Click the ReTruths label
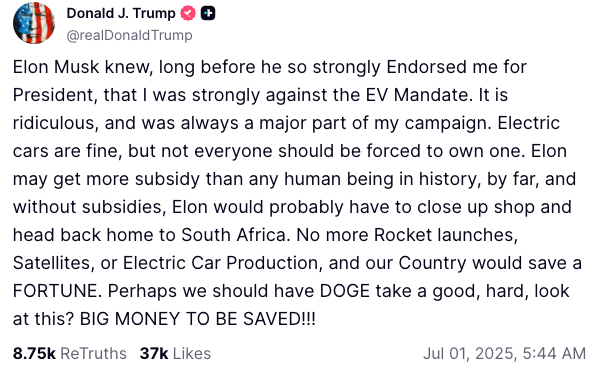The height and width of the screenshot is (374, 601). point(94,353)
